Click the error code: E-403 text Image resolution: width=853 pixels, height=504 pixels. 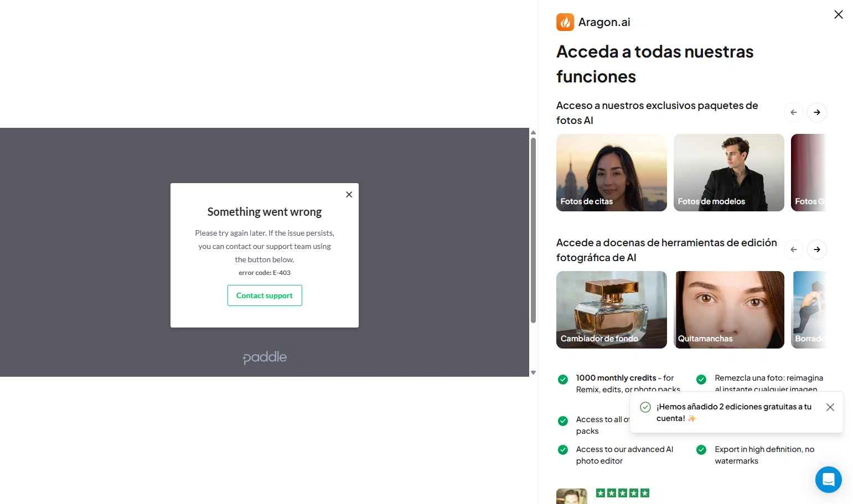pyautogui.click(x=265, y=273)
